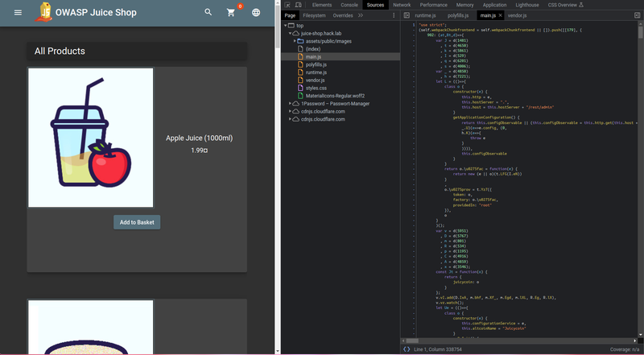Toggle the device toolbar icon
Image resolution: width=644 pixels, height=355 pixels.
(299, 5)
